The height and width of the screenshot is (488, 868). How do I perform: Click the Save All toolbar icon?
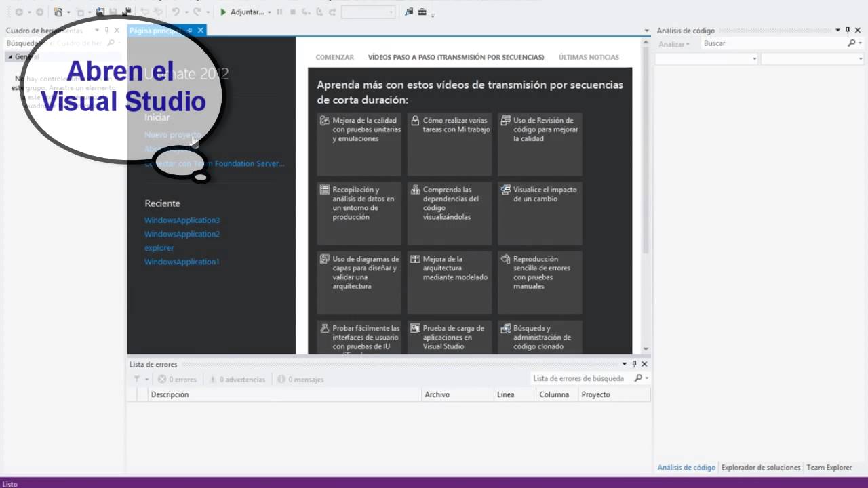tap(126, 12)
